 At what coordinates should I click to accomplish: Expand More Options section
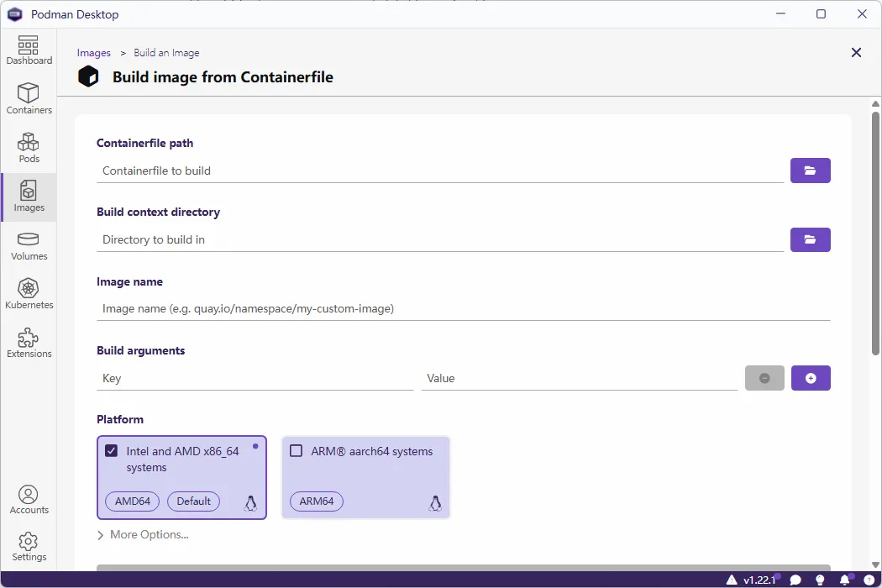coord(143,534)
